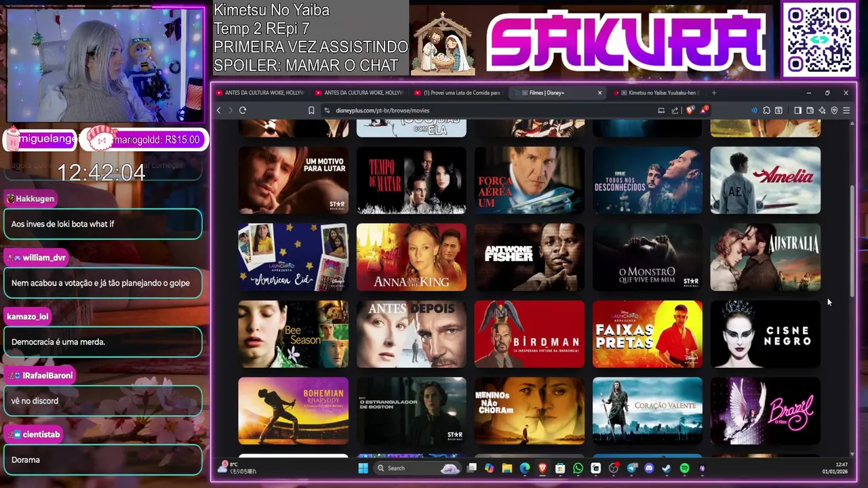View site information for disneyplus.com
Screen dimensions: 868x488
tap(327, 110)
